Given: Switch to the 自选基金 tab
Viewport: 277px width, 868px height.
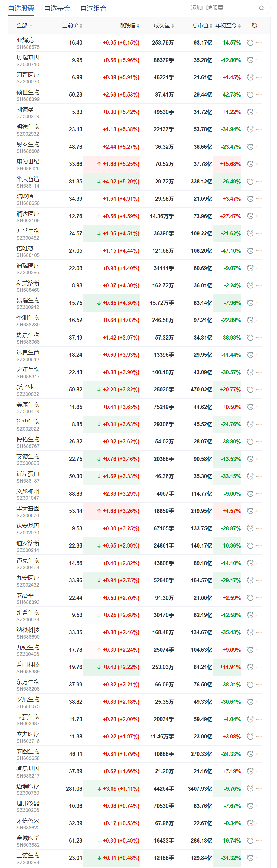Looking at the screenshot, I should pyautogui.click(x=57, y=8).
